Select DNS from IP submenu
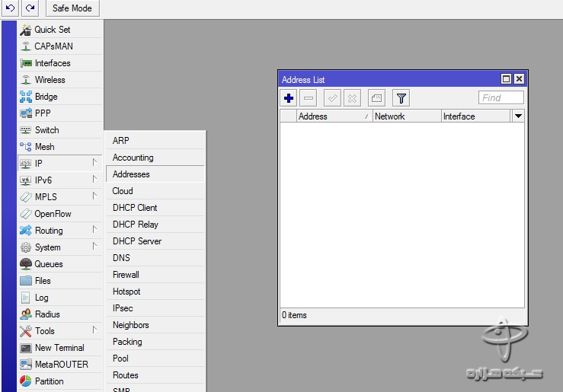 click(x=155, y=258)
